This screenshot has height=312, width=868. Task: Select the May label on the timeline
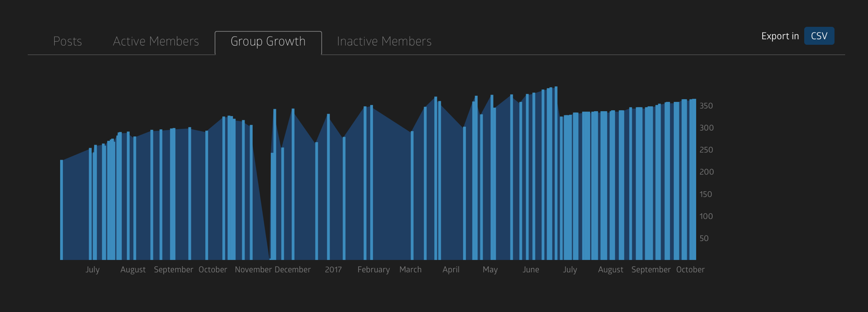pyautogui.click(x=490, y=269)
